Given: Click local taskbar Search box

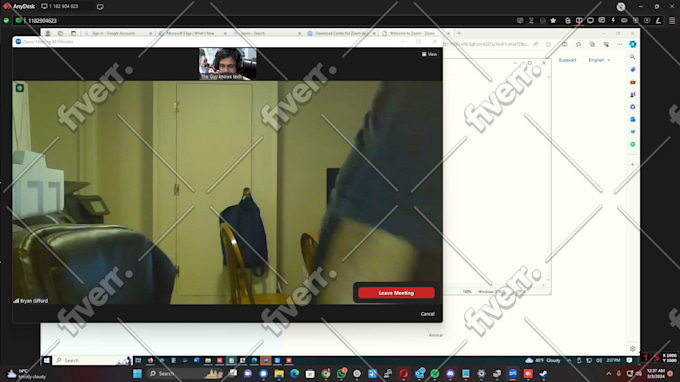Looking at the screenshot, I should point(186,373).
